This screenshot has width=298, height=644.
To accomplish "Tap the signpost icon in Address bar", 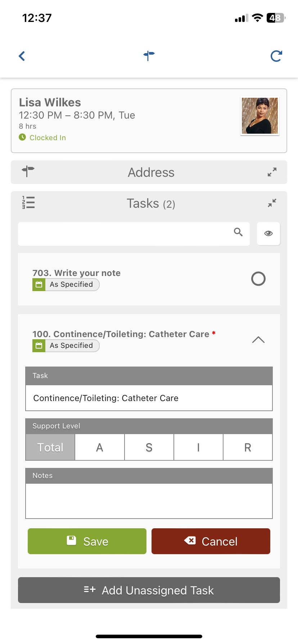I will click(28, 171).
